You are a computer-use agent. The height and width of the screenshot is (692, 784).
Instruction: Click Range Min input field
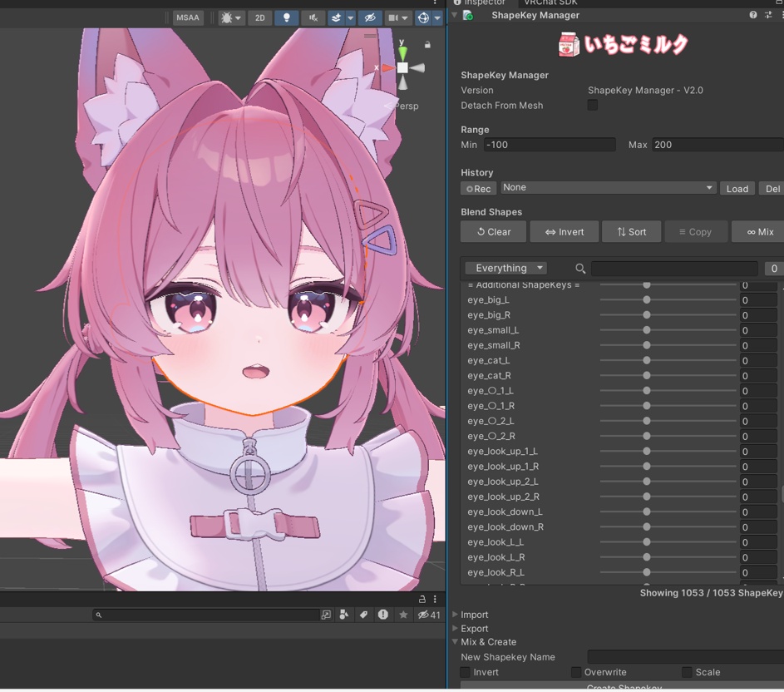(x=550, y=145)
